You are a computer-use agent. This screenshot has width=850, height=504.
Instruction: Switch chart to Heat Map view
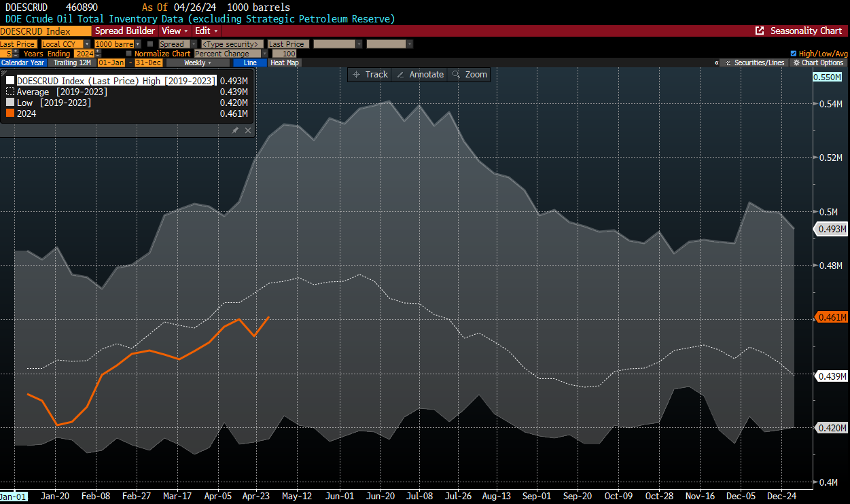coord(284,63)
